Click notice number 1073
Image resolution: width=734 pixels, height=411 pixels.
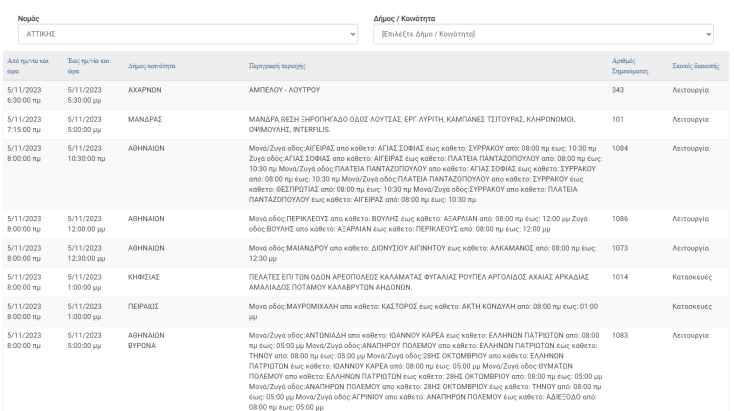(620, 247)
